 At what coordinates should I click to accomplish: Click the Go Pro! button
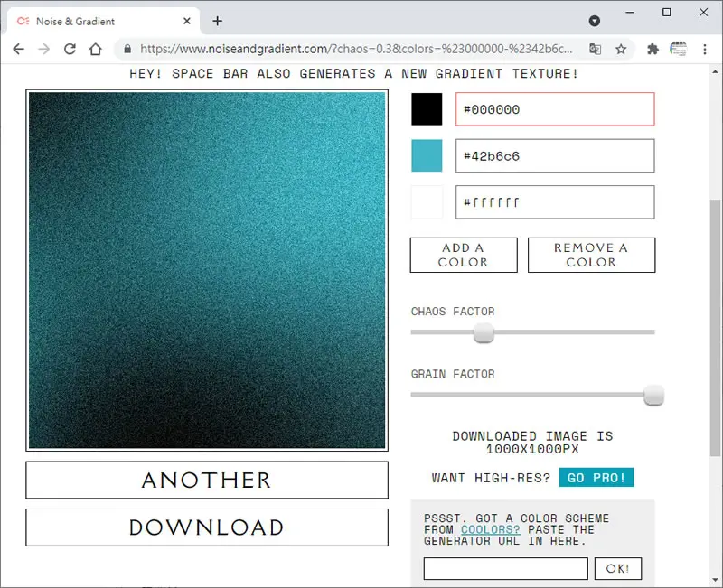coord(596,478)
